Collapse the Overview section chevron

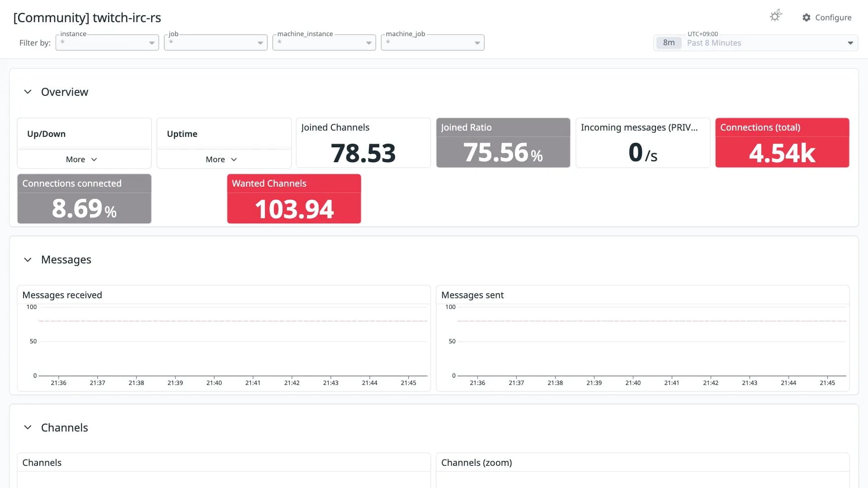point(28,92)
